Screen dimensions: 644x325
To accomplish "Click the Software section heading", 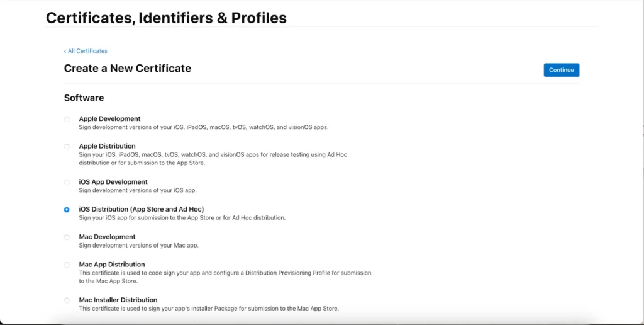I will pos(84,98).
